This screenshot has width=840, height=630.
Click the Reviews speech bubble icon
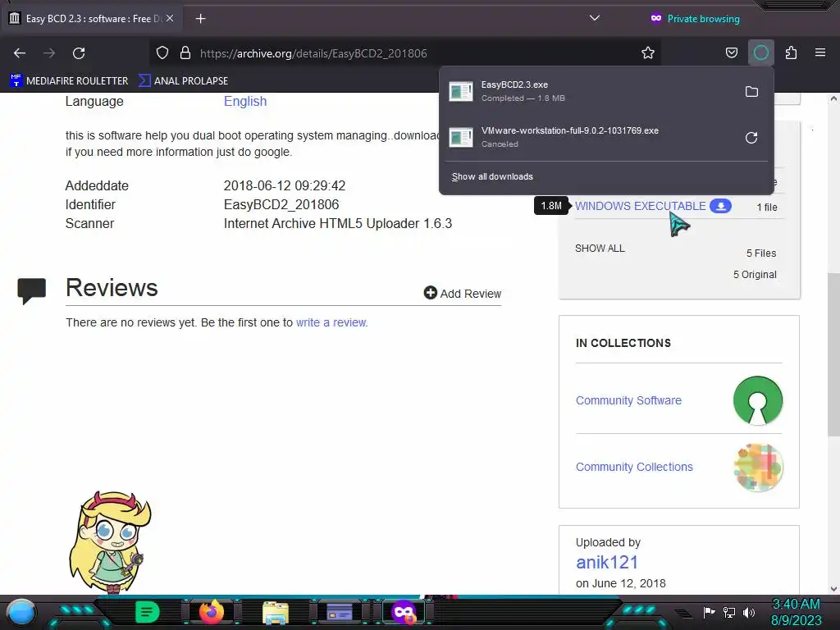pyautogui.click(x=32, y=291)
